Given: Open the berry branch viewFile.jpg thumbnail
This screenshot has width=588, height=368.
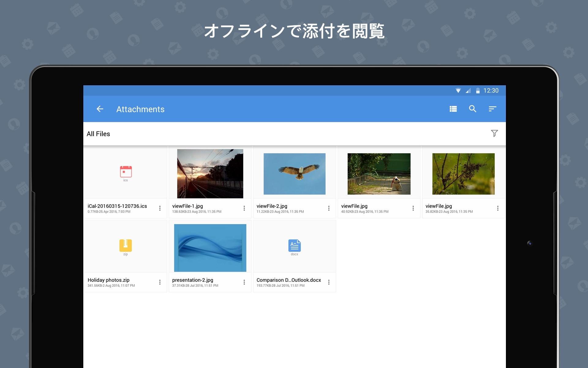Looking at the screenshot, I should pyautogui.click(x=463, y=174).
